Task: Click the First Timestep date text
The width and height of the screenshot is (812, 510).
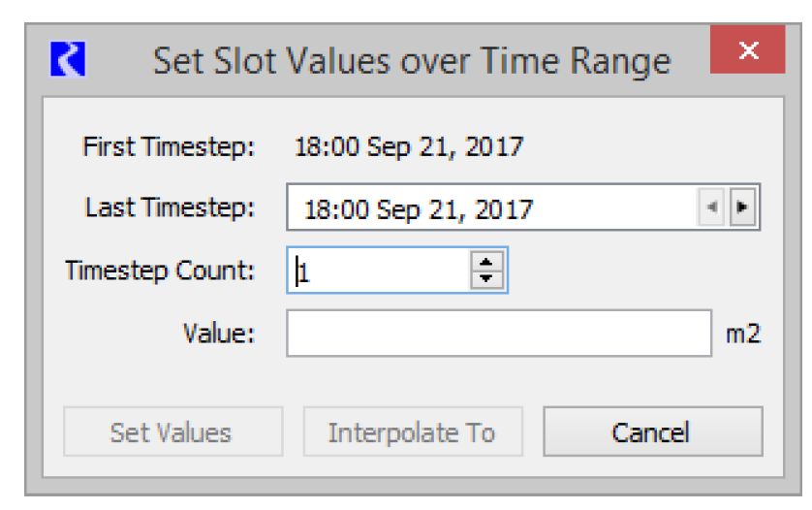Action: [409, 146]
